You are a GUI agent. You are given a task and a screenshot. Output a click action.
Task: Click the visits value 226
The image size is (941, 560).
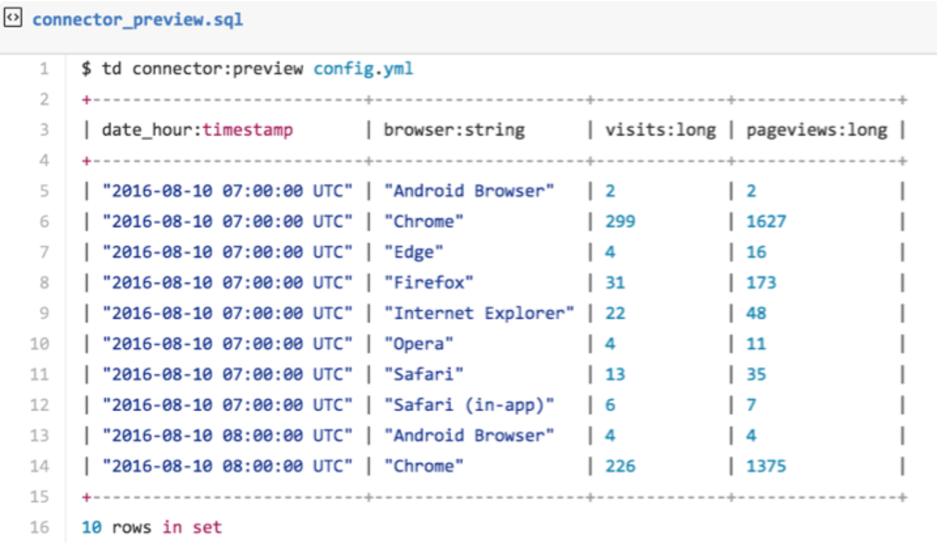coord(620,466)
